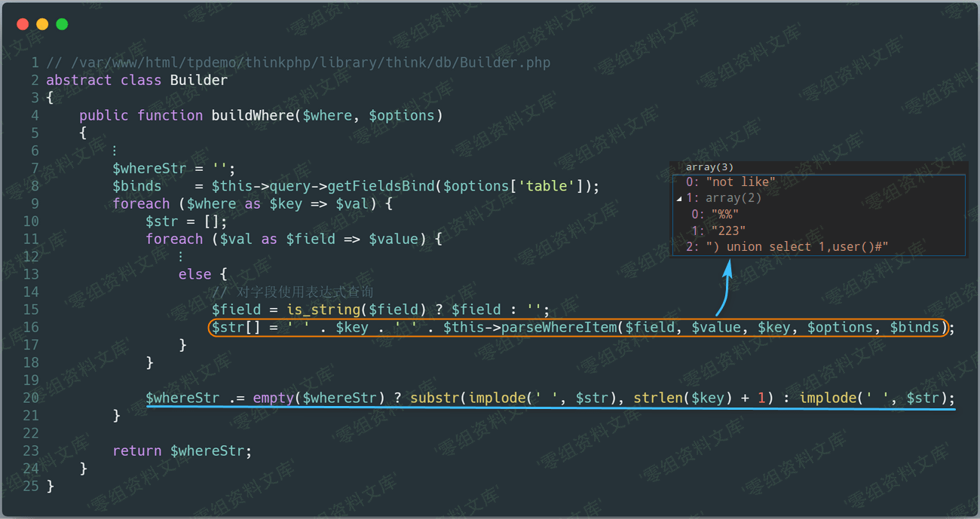Collapse the "1: array(2)" debug node
This screenshot has height=519, width=980.
(x=679, y=199)
